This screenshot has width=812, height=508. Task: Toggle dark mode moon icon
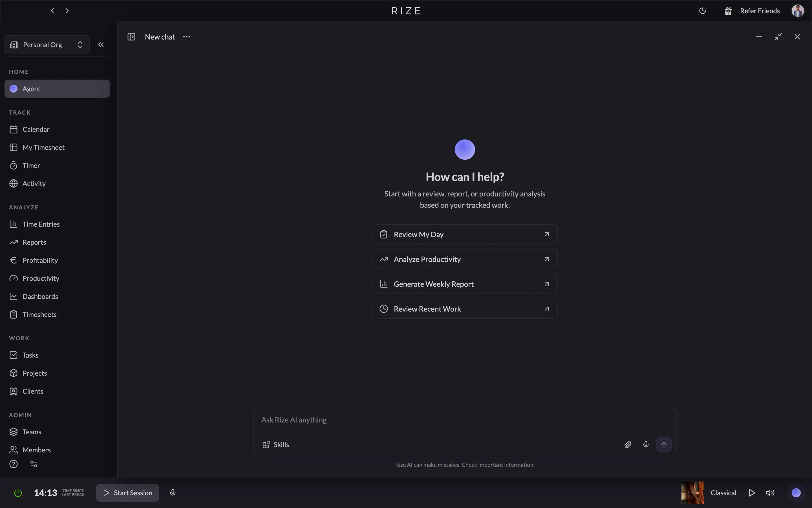click(x=702, y=11)
